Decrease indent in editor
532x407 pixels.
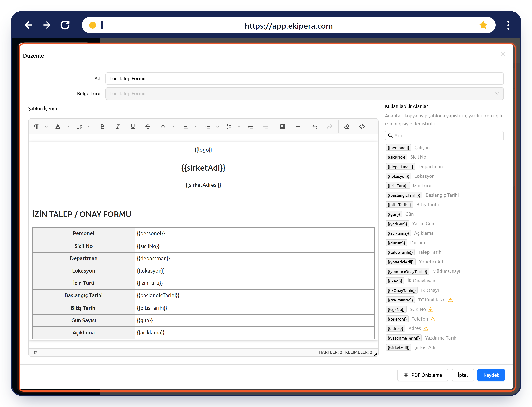coord(265,127)
